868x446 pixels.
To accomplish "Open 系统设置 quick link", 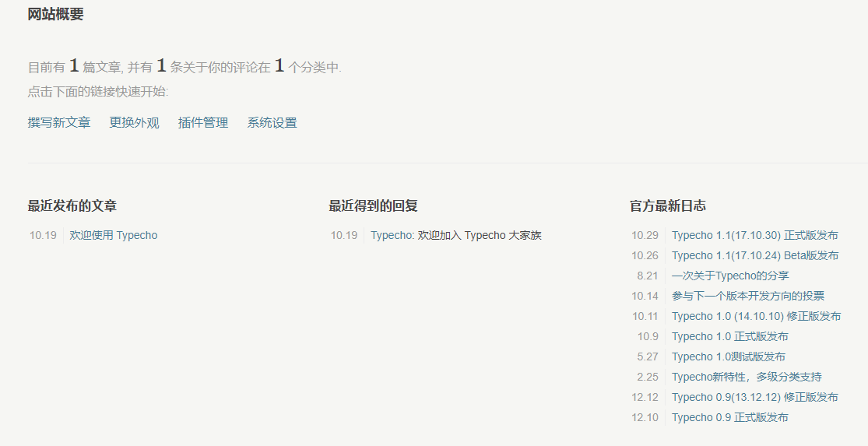I will tap(272, 123).
